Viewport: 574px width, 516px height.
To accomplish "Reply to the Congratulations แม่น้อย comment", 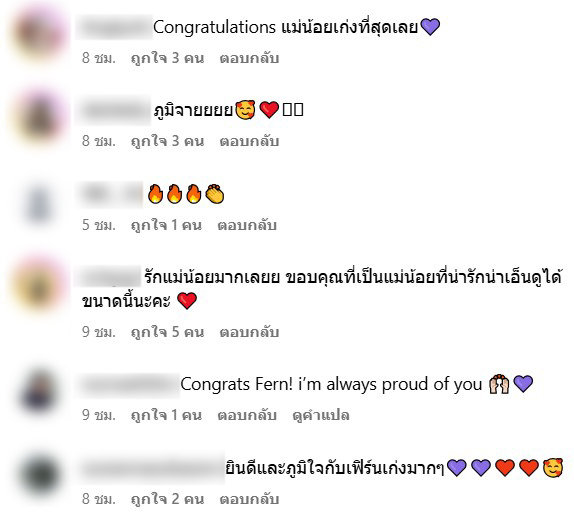I will 249,58.
